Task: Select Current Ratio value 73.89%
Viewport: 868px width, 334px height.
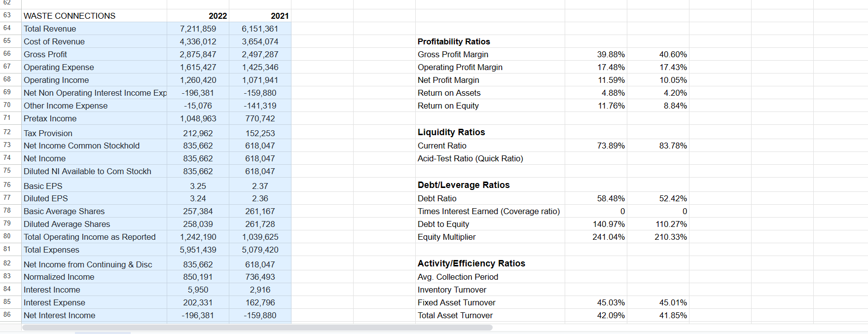Action: pos(596,146)
